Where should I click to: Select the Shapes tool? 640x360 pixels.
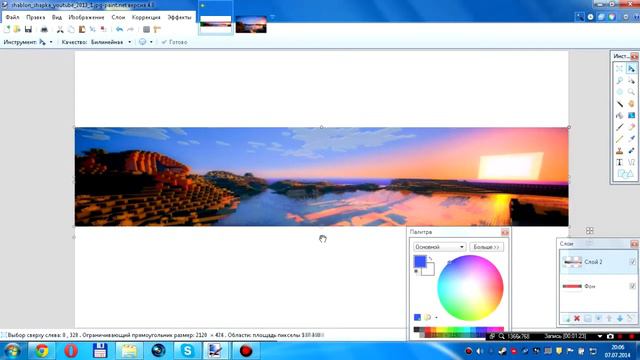pos(625,174)
